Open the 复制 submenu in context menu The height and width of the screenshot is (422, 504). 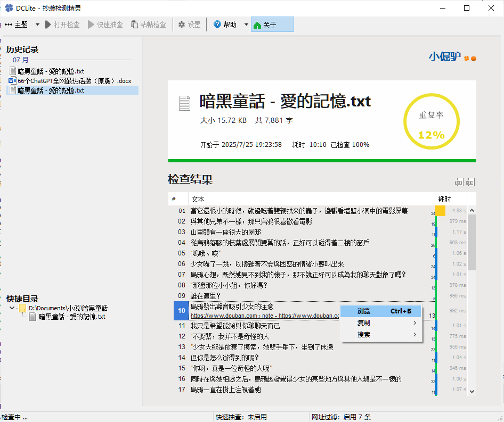click(x=381, y=323)
